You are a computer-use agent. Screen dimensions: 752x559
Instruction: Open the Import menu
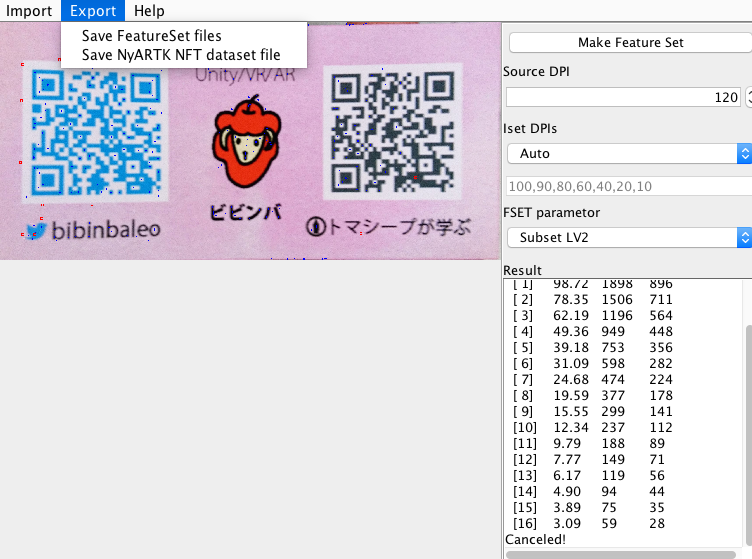click(29, 11)
